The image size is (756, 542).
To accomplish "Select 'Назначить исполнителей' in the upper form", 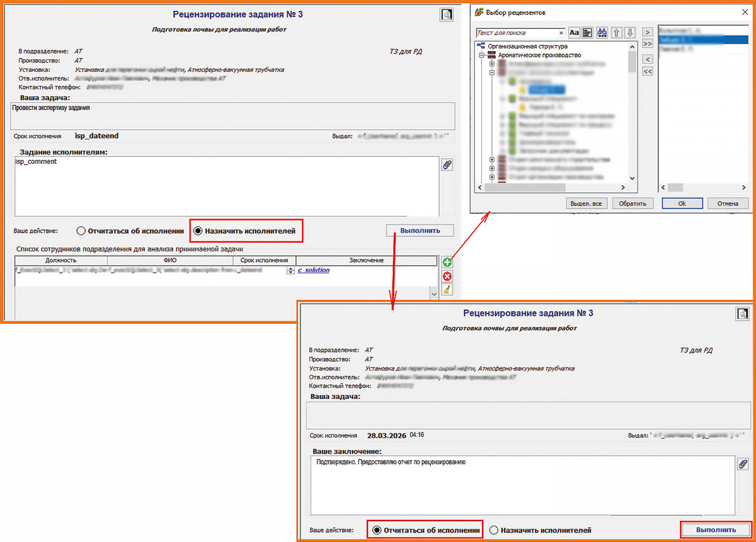I will click(198, 231).
